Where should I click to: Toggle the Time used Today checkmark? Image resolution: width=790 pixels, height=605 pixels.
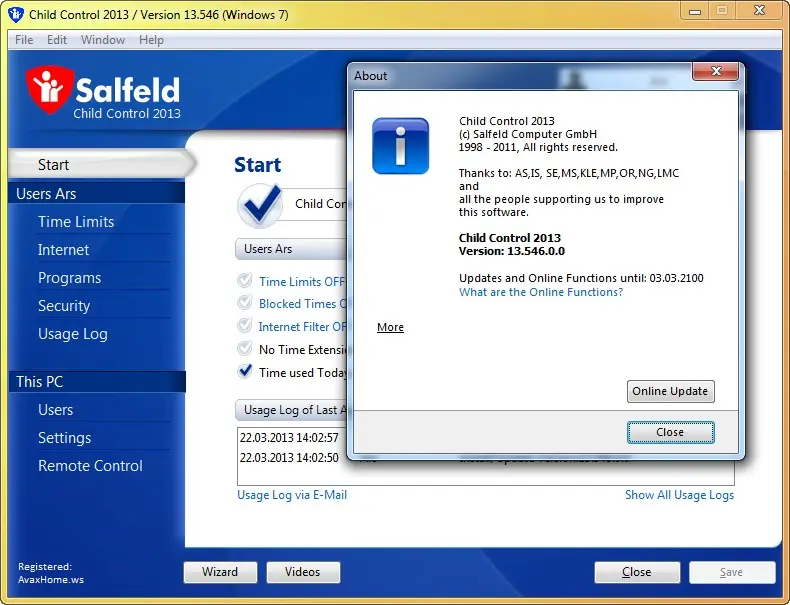[x=245, y=371]
